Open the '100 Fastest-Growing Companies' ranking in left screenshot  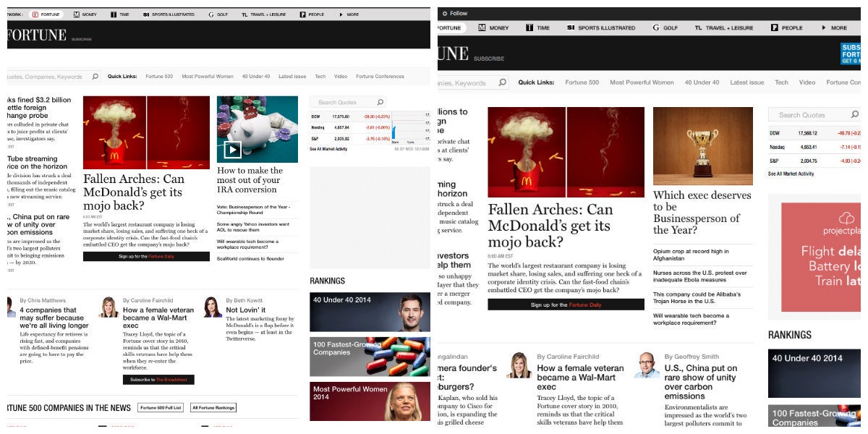pyautogui.click(x=370, y=357)
